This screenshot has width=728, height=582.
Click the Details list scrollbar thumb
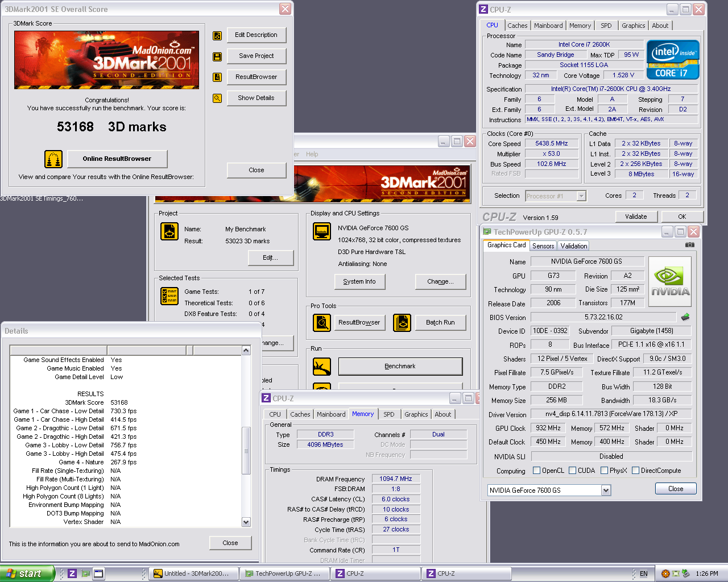pos(246,450)
